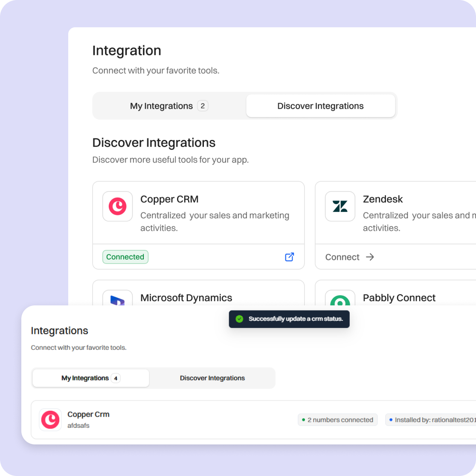Select the Pabbly Connect logo icon

coord(340,299)
